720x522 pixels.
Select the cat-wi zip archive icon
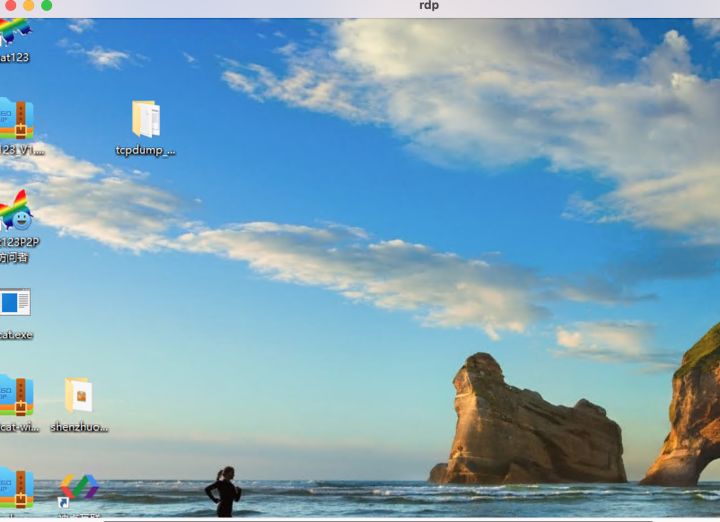[x=15, y=395]
